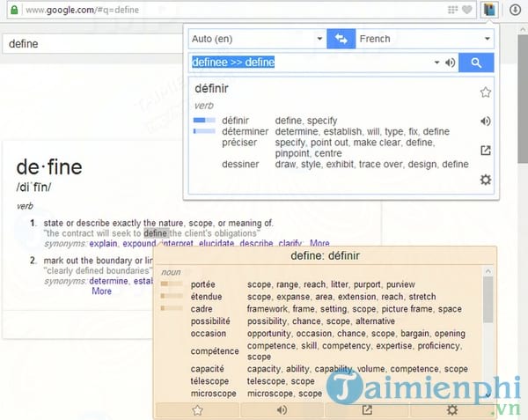528x420 pixels.
Task: Click the 'dessiner' translation entry
Action: click(x=240, y=164)
